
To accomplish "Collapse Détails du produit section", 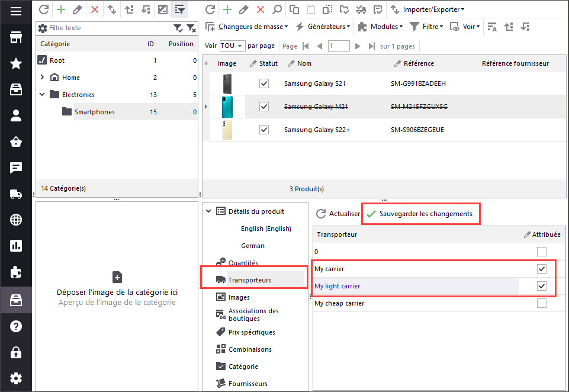I will click(208, 211).
